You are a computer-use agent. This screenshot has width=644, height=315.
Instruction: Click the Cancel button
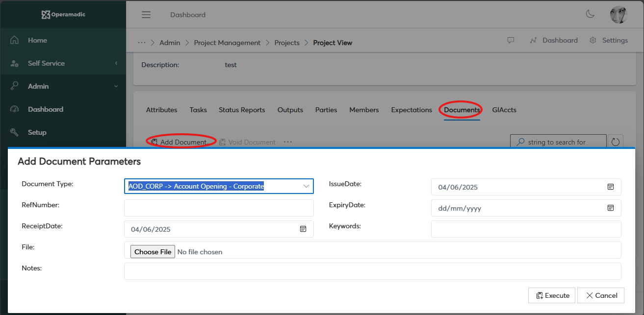click(601, 295)
